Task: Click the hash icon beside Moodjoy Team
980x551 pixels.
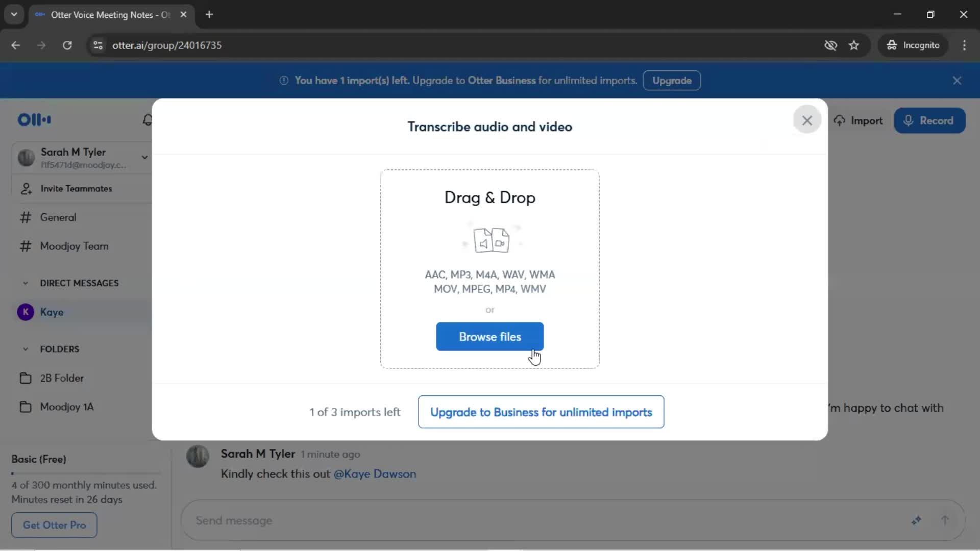Action: pos(26,246)
